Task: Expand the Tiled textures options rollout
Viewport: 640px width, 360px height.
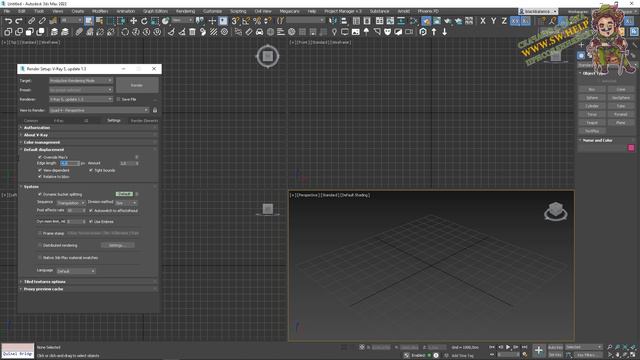Action: [88, 282]
